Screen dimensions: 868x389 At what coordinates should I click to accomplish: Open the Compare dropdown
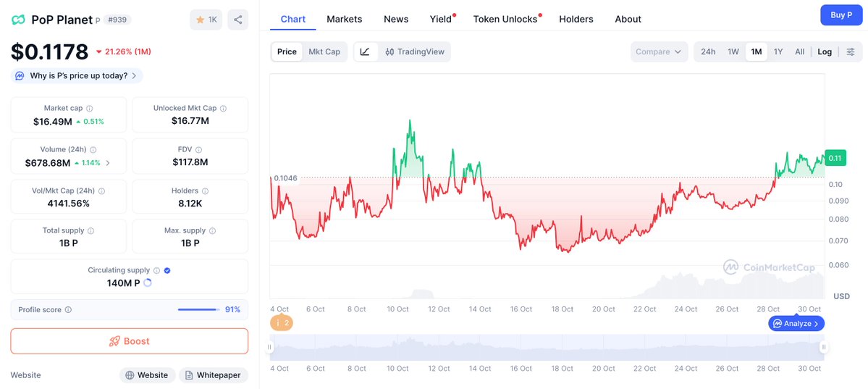659,51
